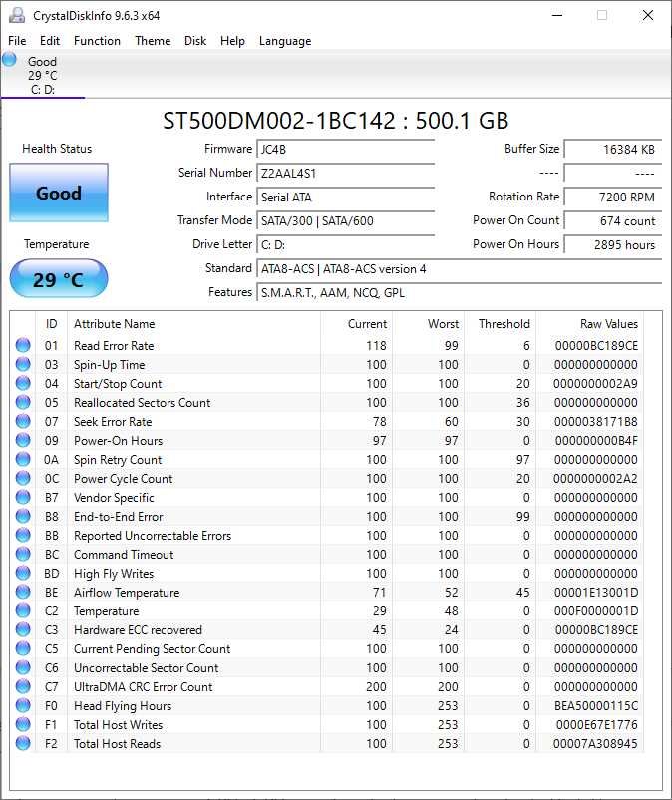672x800 pixels.
Task: Click the status orb for High Fly Writes
Action: pos(23,573)
